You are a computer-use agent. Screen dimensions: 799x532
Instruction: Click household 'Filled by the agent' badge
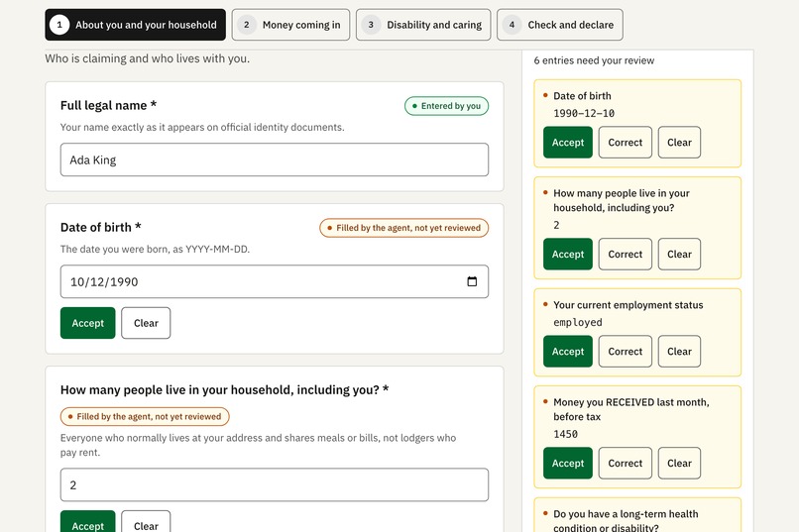pyautogui.click(x=145, y=416)
